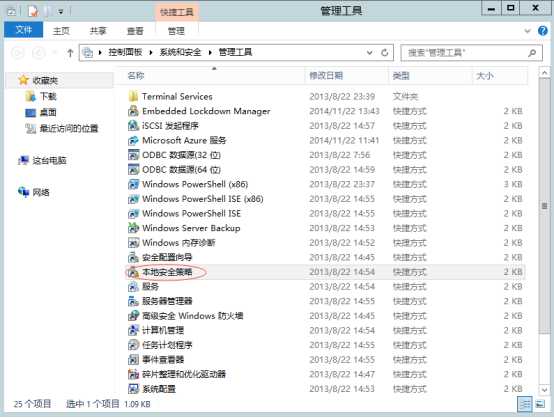Select the Microsoft Azure 服务 icon

tap(133, 140)
